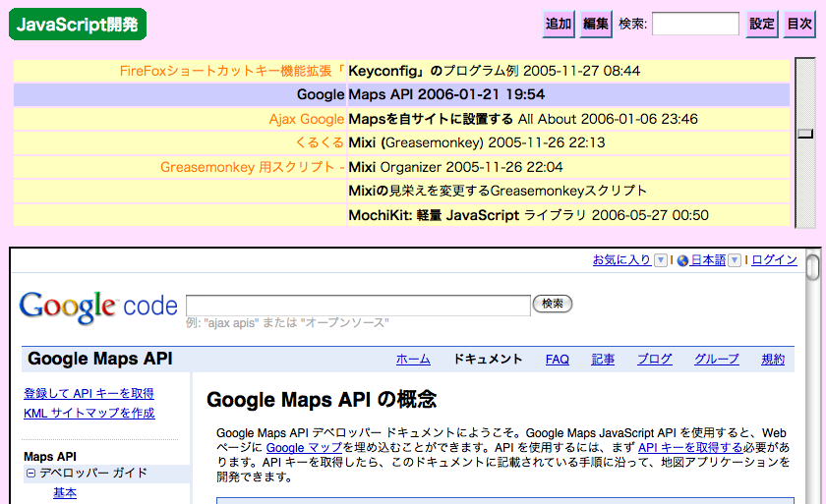Select the Google Maps API 2006-01-21 row

tap(401, 94)
